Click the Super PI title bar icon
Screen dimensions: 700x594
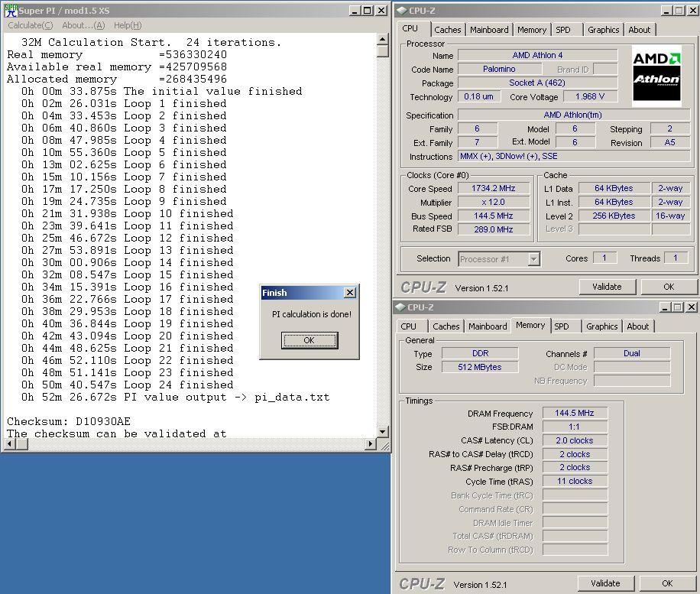pyautogui.click(x=10, y=10)
